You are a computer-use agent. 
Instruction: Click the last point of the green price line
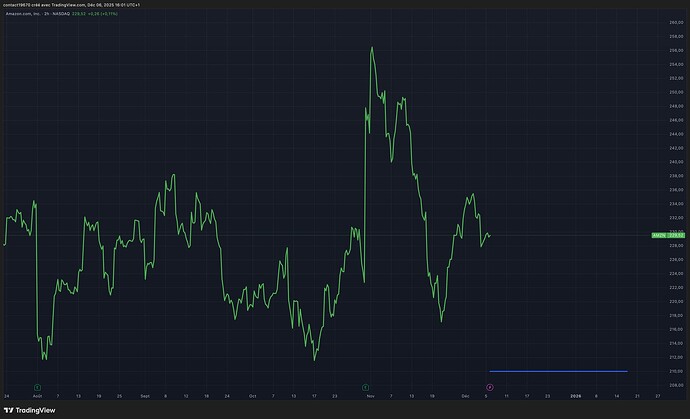coord(490,236)
